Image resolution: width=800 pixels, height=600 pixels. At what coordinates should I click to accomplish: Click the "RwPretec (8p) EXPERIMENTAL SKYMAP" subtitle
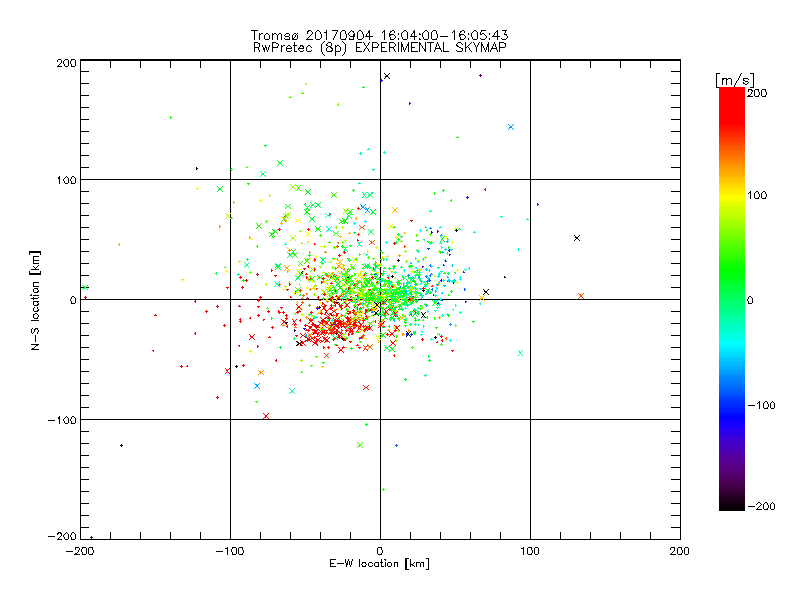pyautogui.click(x=380, y=48)
